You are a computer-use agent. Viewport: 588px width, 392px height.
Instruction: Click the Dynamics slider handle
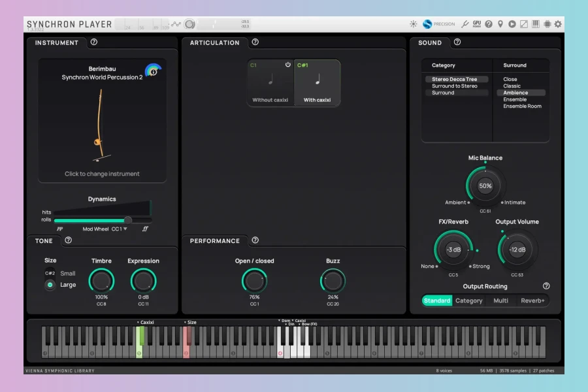128,220
